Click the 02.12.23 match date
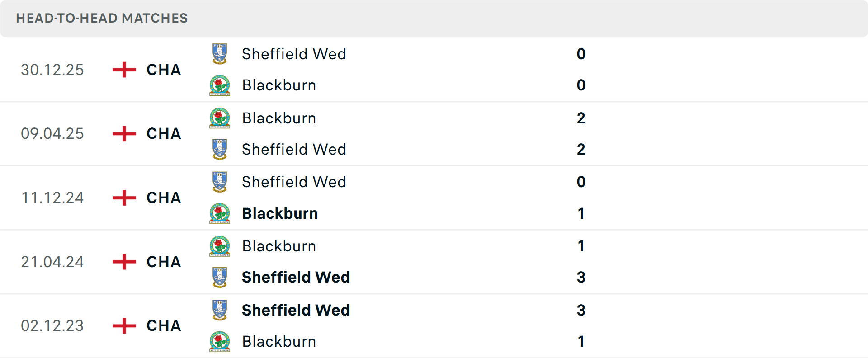 click(52, 325)
